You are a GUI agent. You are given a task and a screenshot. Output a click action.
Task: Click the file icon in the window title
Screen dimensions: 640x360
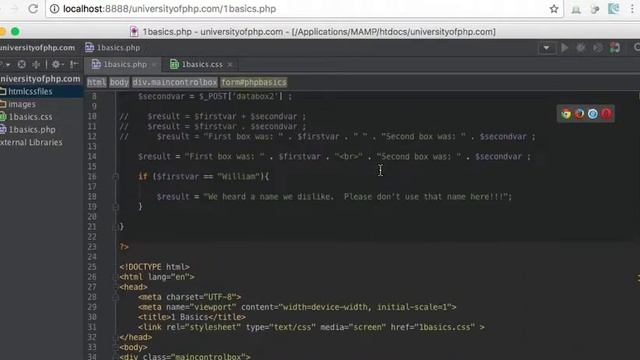pos(134,31)
